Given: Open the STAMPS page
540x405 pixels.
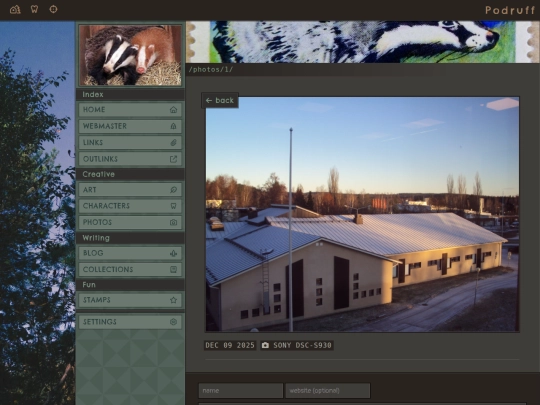Looking at the screenshot, I should (x=130, y=300).
